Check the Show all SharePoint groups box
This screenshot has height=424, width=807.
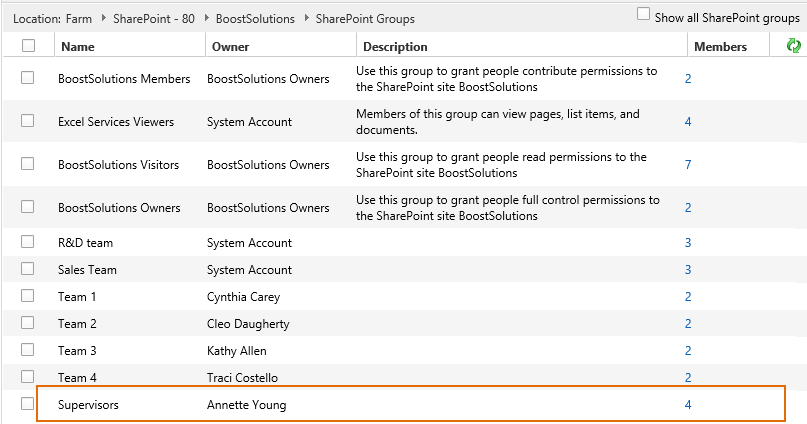[x=644, y=15]
